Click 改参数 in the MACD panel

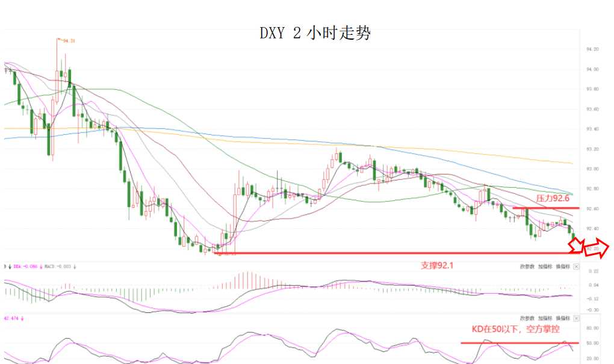click(x=527, y=267)
